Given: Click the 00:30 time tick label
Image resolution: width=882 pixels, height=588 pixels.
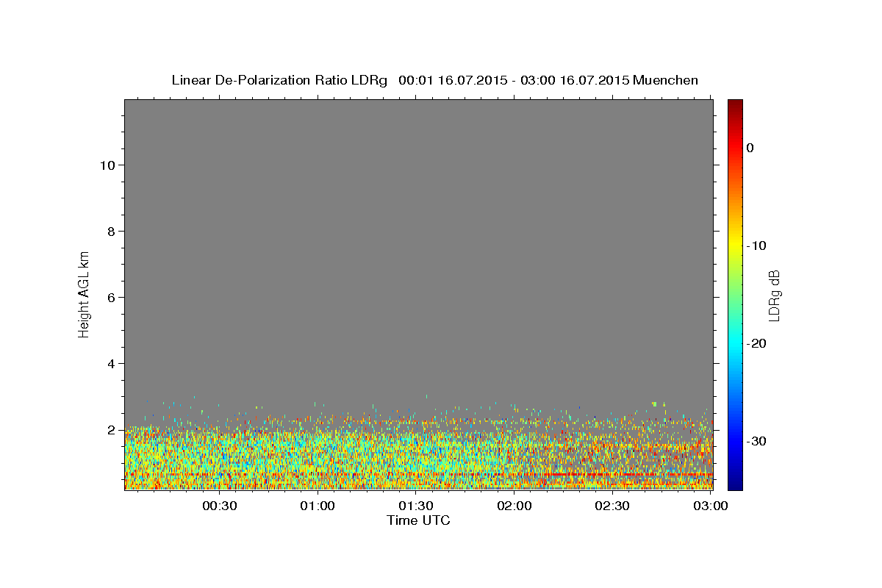Looking at the screenshot, I should 219,506.
